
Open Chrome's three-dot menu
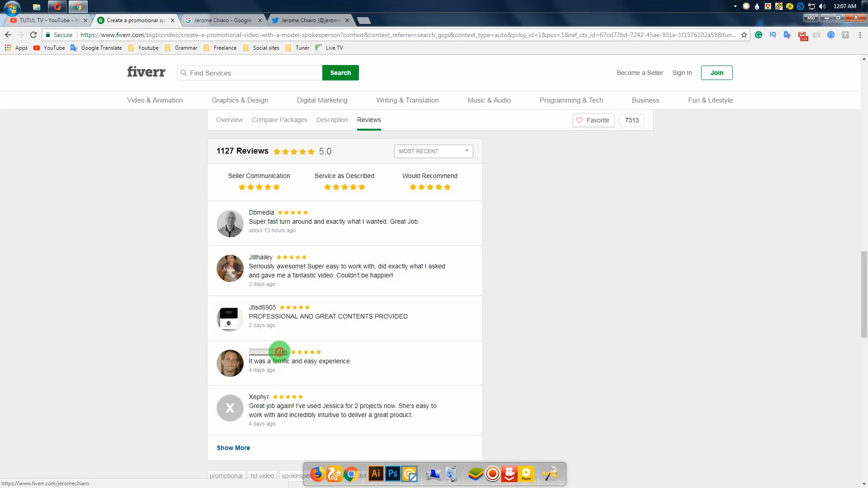(860, 35)
